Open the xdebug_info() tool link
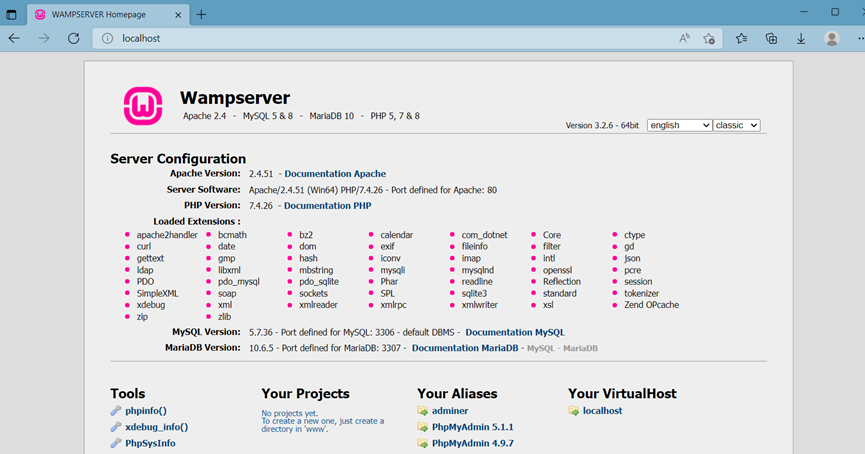865x454 pixels. coord(156,427)
